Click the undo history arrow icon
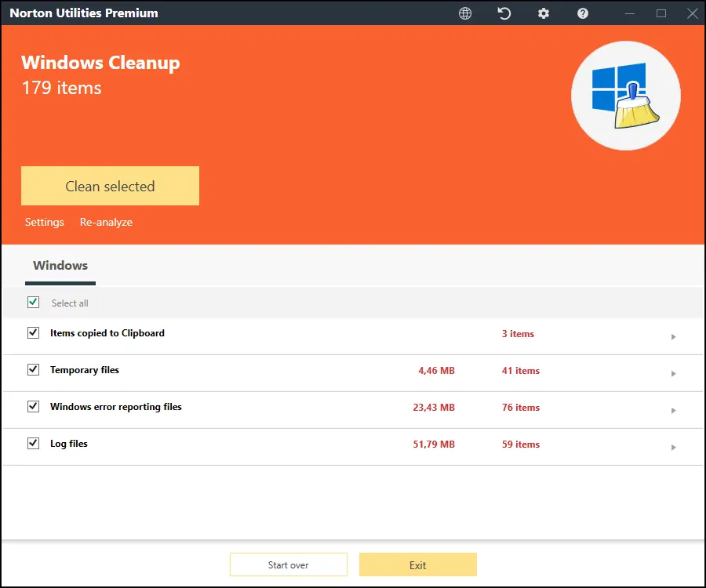706x588 pixels. pos(504,13)
